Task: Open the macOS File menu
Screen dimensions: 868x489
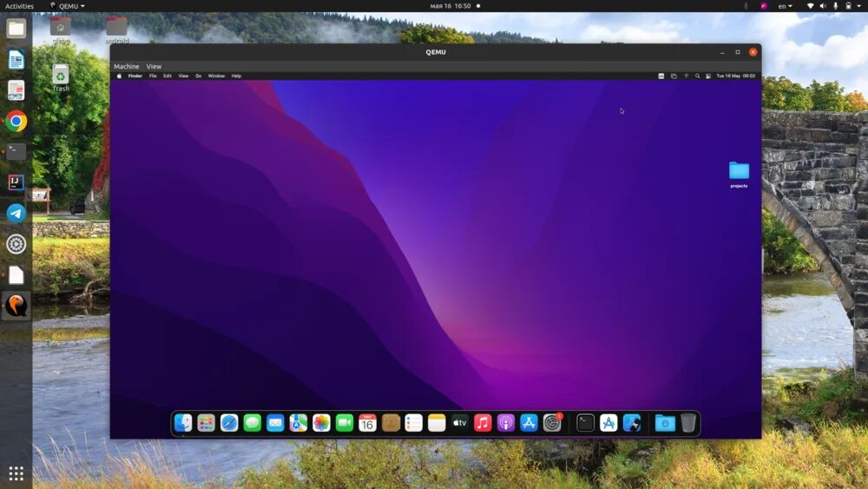Action: (153, 76)
